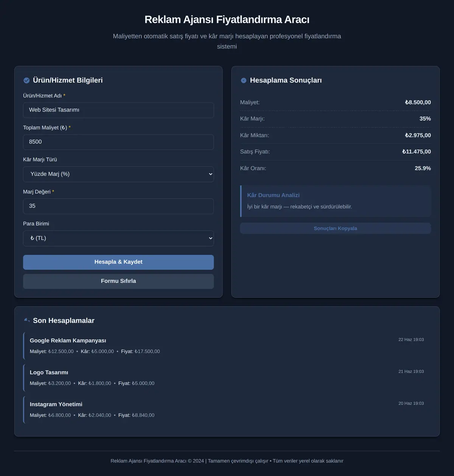Open the Kâr Marjı Türü dropdown

tap(118, 174)
